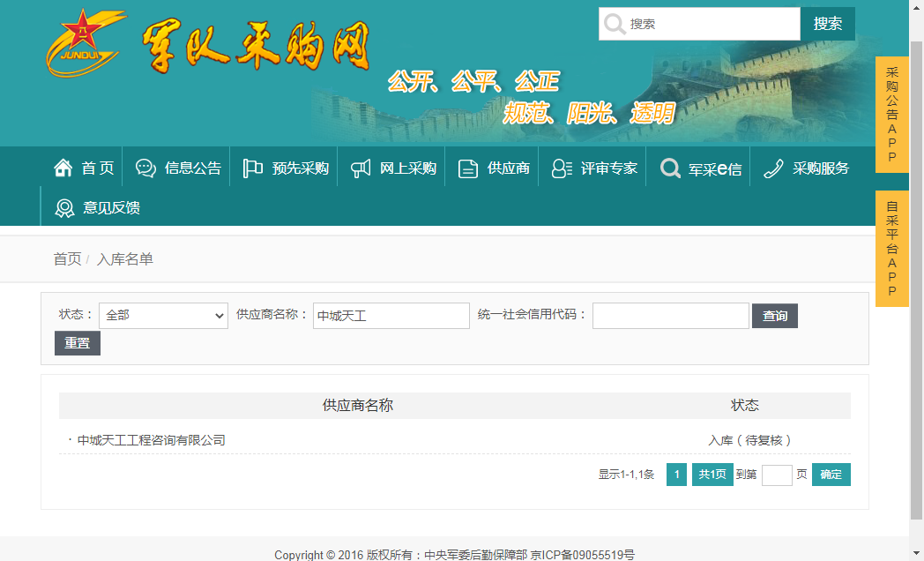Open the 采购公告APP side tab
Screen dimensions: 924x561
click(891, 115)
